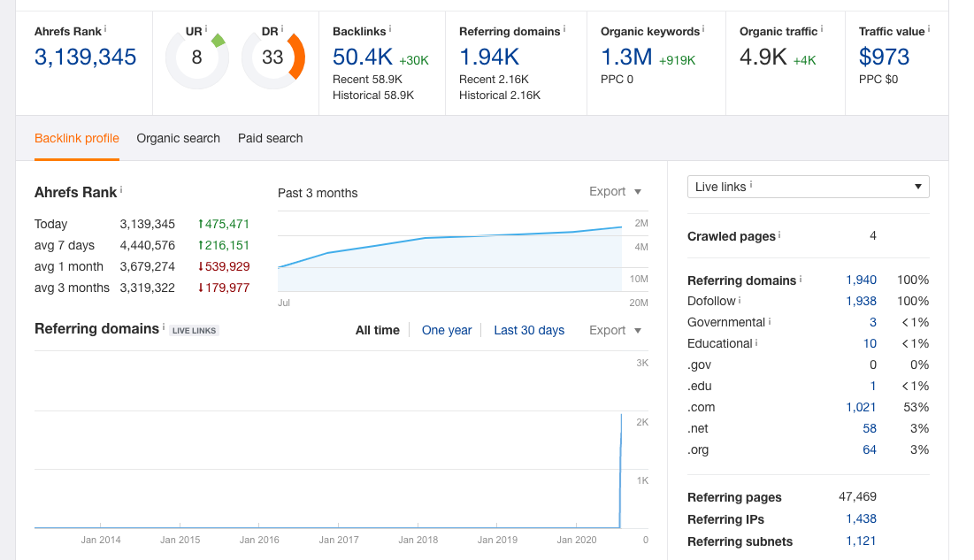Click the DR info icon
Screen dimensions: 974x560
281,28
